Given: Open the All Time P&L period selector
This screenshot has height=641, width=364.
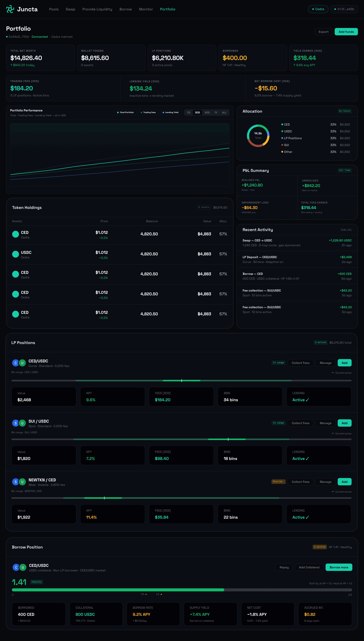Looking at the screenshot, I should (x=345, y=170).
